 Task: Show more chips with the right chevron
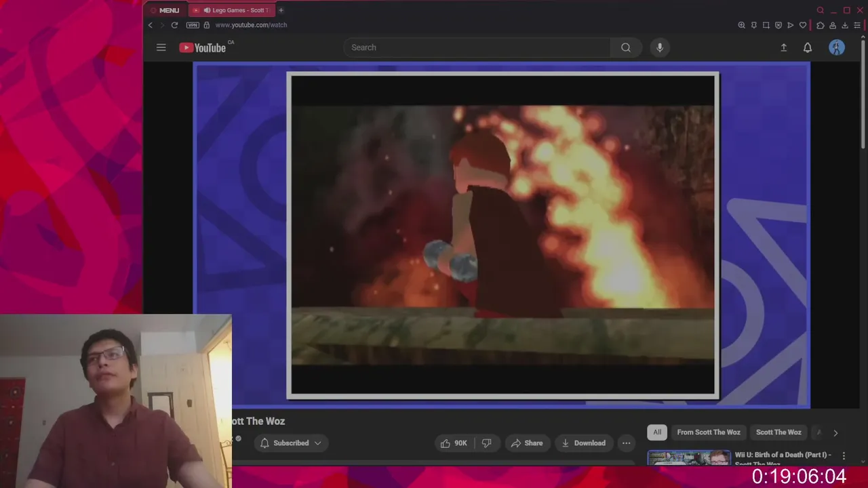pyautogui.click(x=835, y=432)
